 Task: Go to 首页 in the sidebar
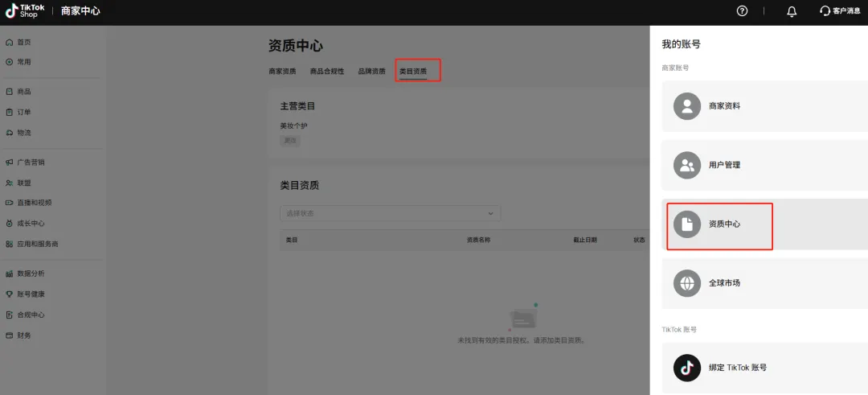point(24,42)
